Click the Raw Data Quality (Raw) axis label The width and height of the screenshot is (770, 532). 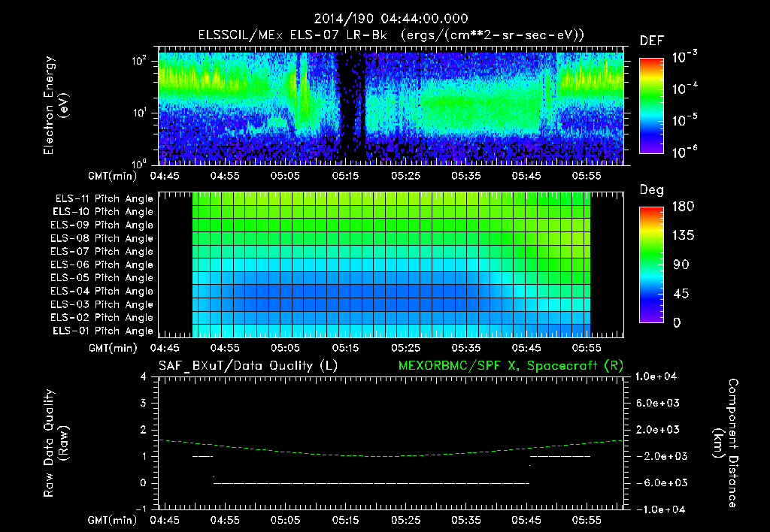point(56,443)
